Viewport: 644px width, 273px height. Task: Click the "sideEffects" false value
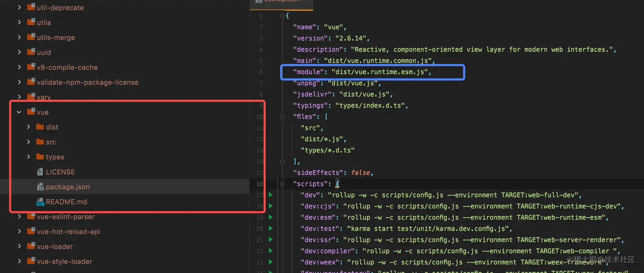tap(362, 172)
